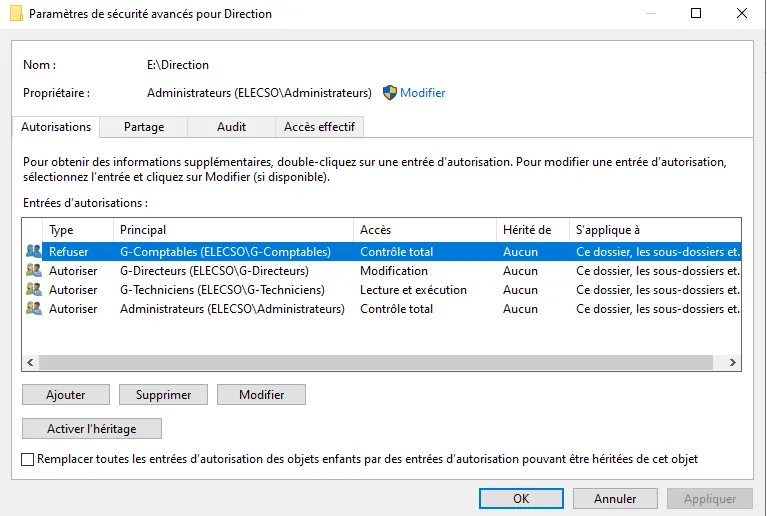Go to the Accès effectif tab
This screenshot has width=767, height=516.
click(319, 127)
